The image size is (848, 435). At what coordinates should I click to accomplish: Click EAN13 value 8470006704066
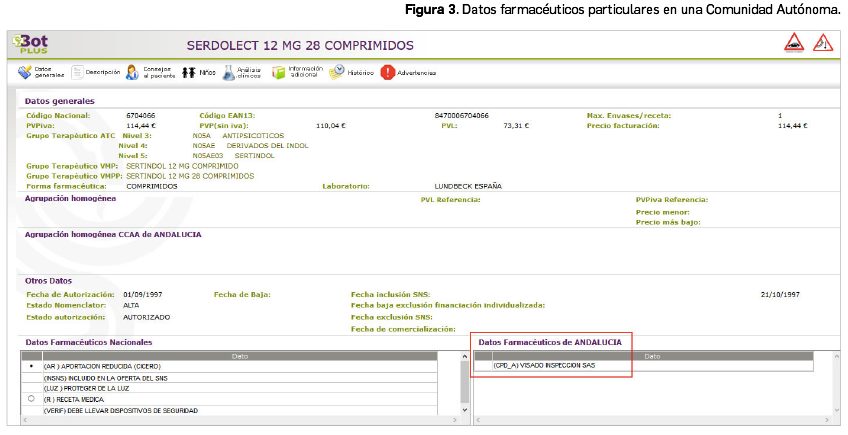click(x=462, y=116)
